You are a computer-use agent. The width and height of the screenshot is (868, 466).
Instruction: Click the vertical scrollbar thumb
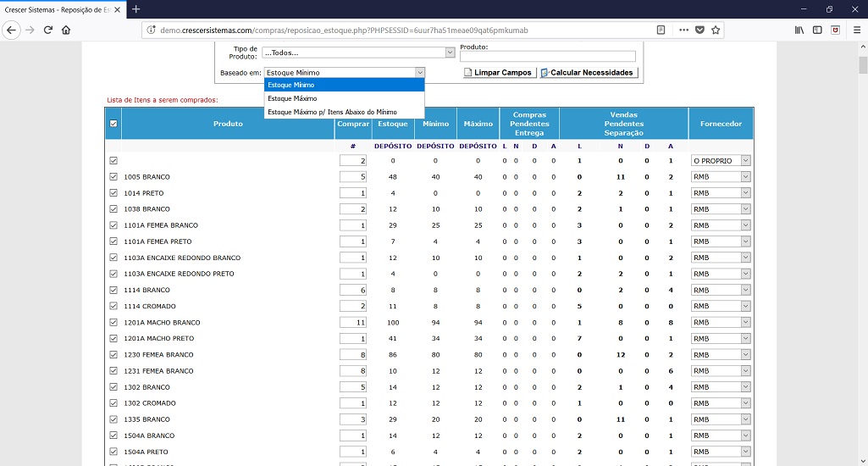coord(863,65)
